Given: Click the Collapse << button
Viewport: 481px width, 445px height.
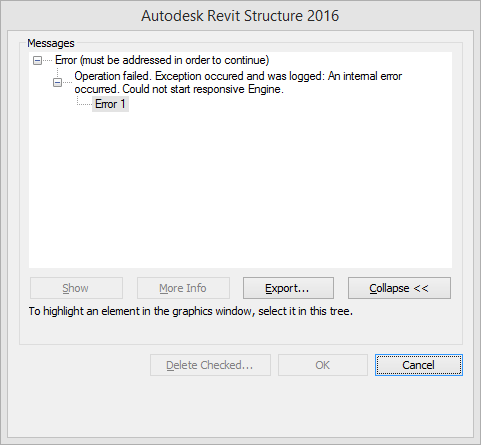Looking at the screenshot, I should click(399, 288).
